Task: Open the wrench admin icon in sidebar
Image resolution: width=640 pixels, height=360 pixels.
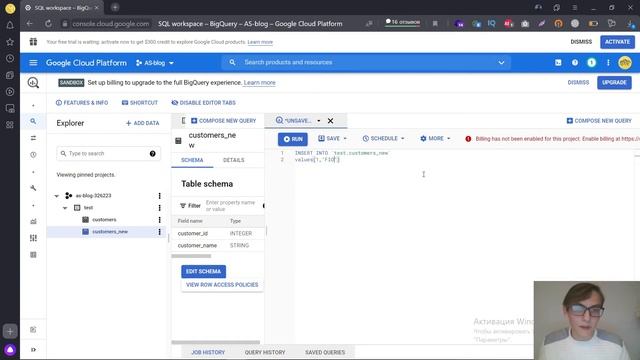Action: tap(33, 188)
